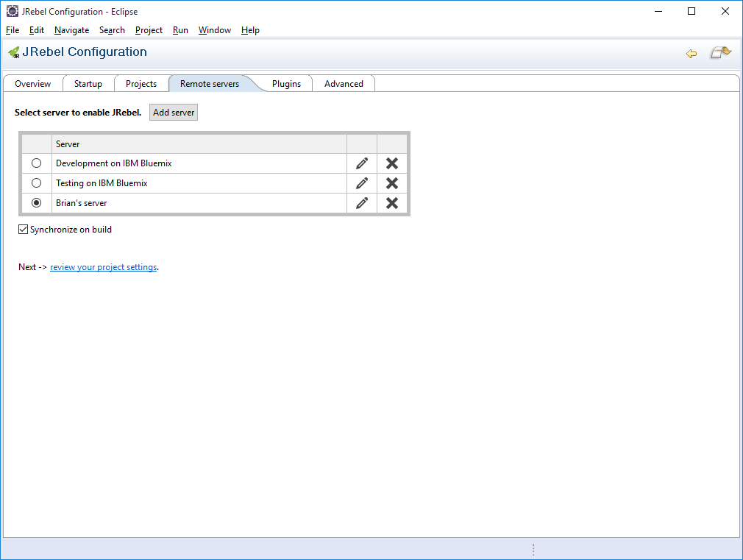The width and height of the screenshot is (743, 560).
Task: Open the Project menu
Action: pyautogui.click(x=149, y=30)
